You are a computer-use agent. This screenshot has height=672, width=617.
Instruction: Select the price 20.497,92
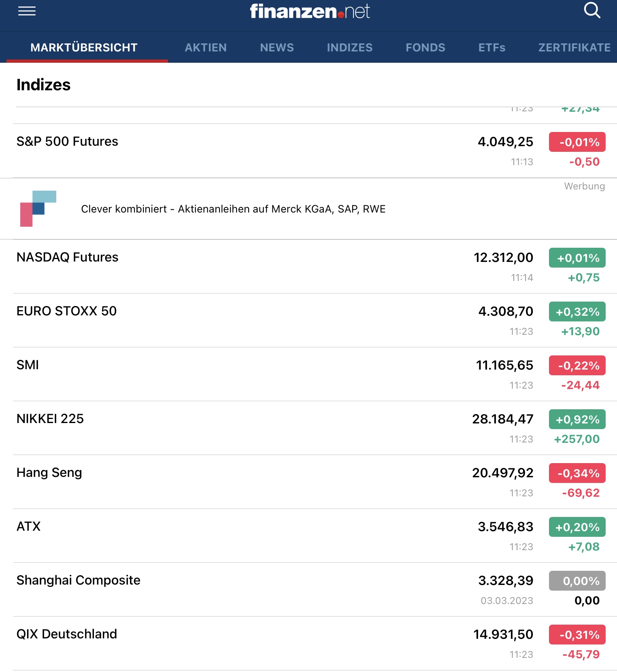[503, 473]
